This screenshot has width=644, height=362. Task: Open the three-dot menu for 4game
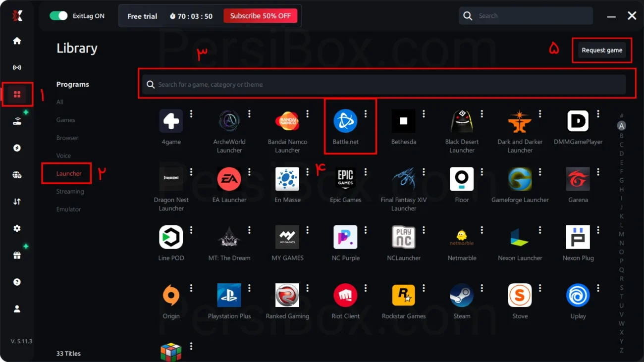click(191, 114)
